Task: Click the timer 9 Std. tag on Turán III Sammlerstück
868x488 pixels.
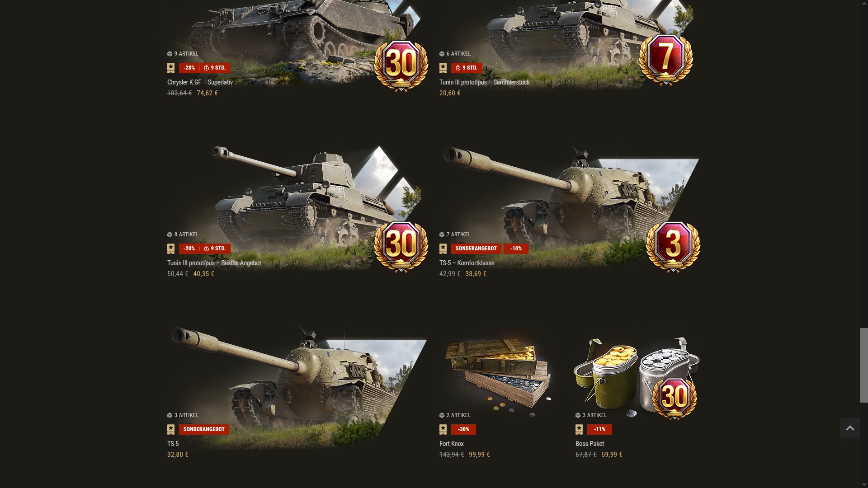Action: coord(467,68)
